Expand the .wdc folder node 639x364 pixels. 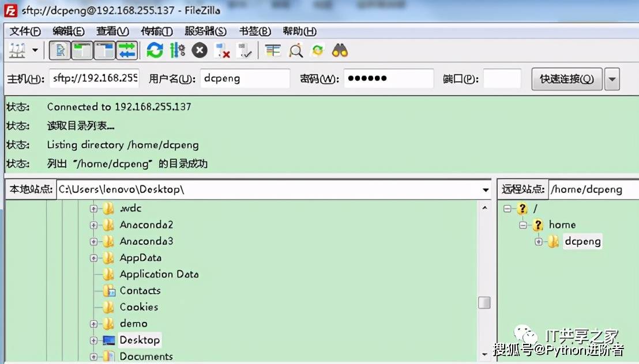(94, 209)
